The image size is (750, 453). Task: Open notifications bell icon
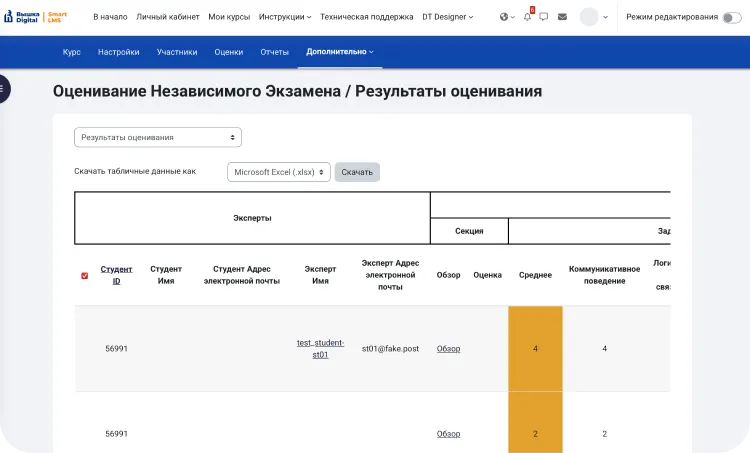(528, 17)
